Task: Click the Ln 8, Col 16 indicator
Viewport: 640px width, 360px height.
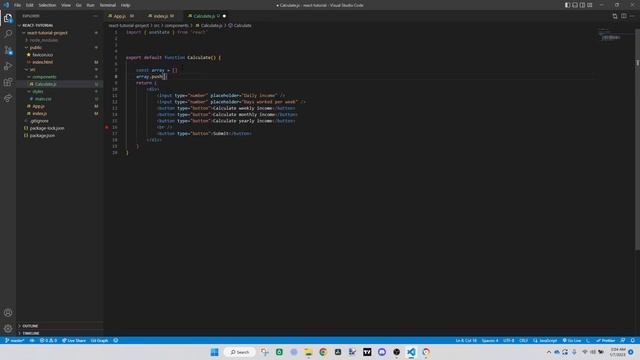Action: (x=466, y=340)
